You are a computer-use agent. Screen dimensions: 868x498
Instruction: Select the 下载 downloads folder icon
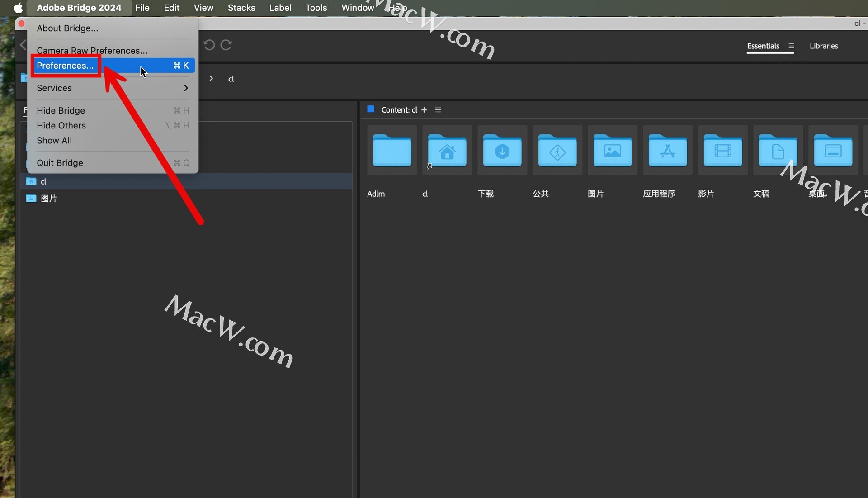pos(502,150)
